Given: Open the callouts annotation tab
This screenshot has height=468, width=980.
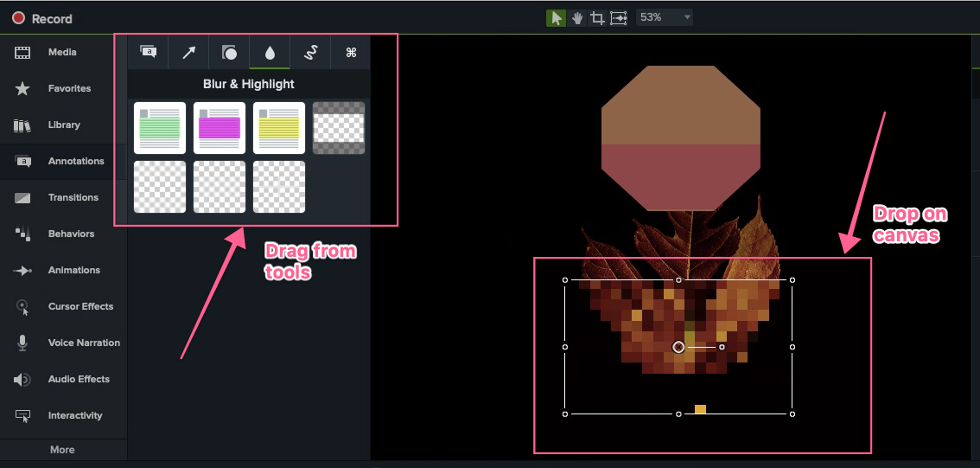Looking at the screenshot, I should [x=148, y=53].
